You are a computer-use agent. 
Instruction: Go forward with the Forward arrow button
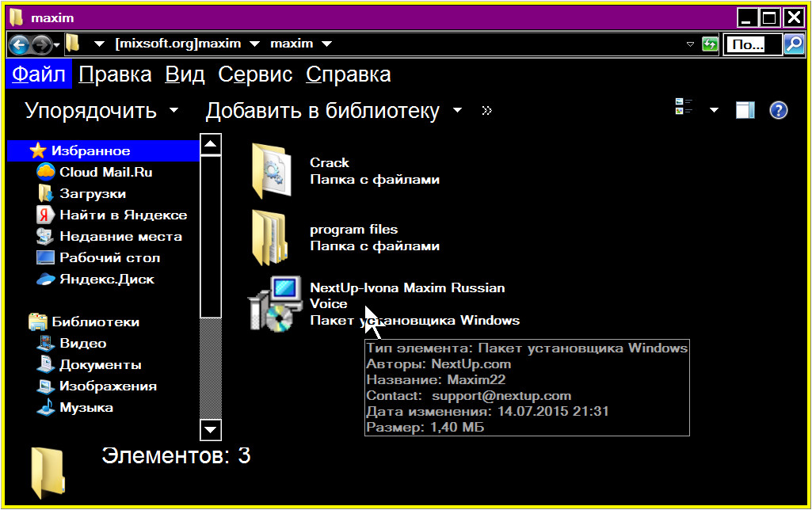(x=42, y=45)
